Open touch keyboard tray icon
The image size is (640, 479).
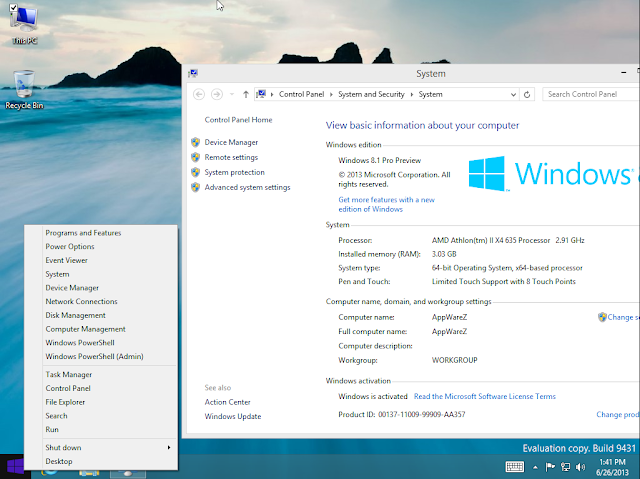click(x=515, y=466)
